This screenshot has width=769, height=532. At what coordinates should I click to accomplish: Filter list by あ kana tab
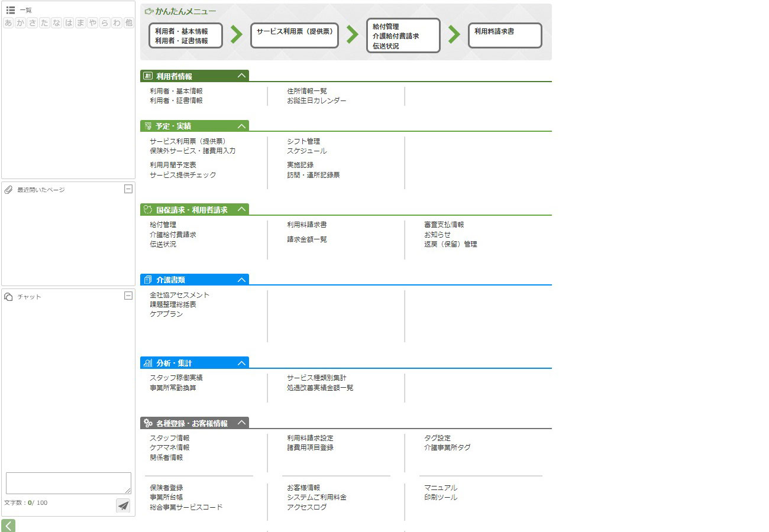pos(8,23)
